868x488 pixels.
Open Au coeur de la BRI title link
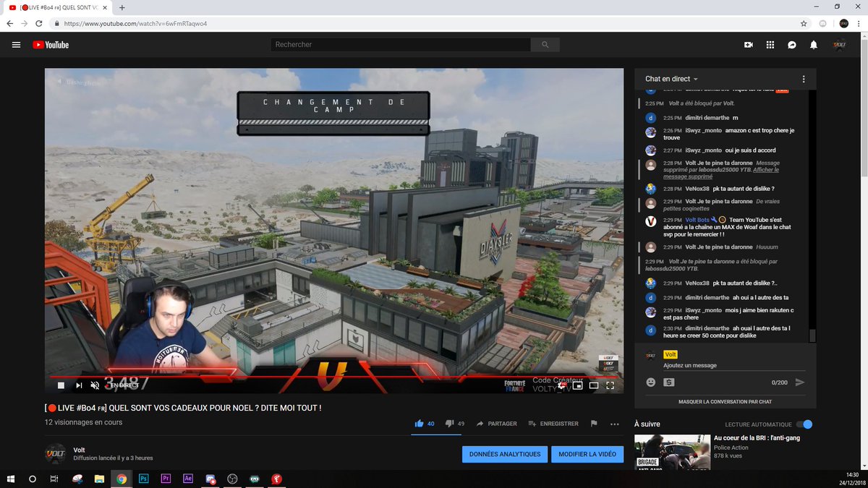click(757, 437)
